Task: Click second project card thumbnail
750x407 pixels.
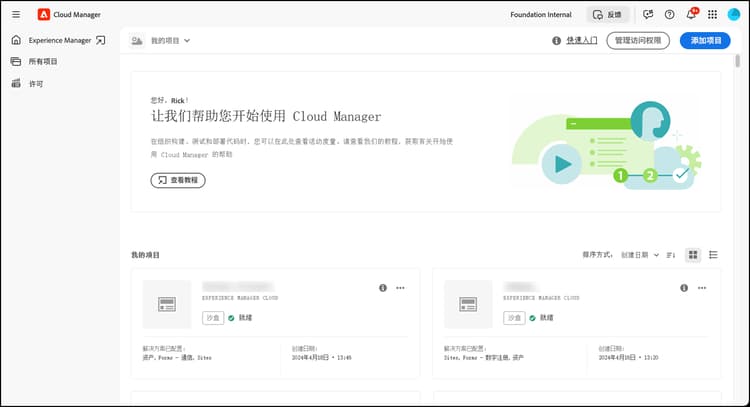Action: [468, 304]
